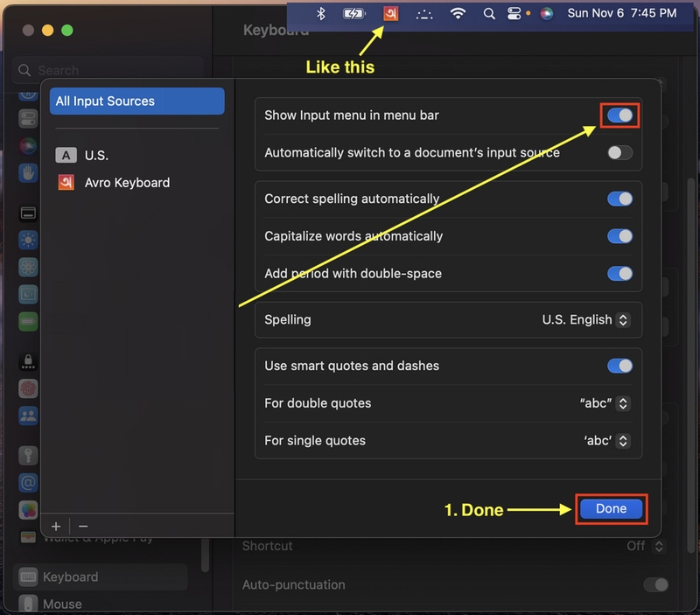Viewport: 700px width, 615px height.
Task: Toggle Auto-punctuation in background Keyboard window
Action: tap(655, 584)
